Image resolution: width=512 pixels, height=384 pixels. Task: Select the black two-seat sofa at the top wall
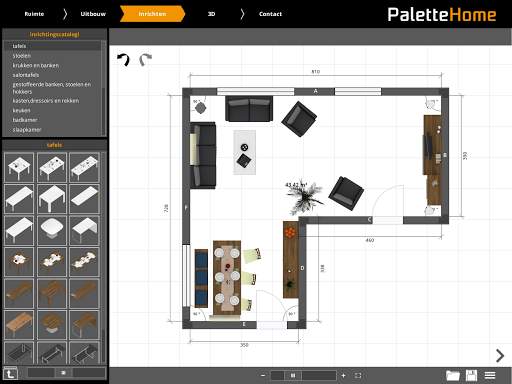(249, 109)
